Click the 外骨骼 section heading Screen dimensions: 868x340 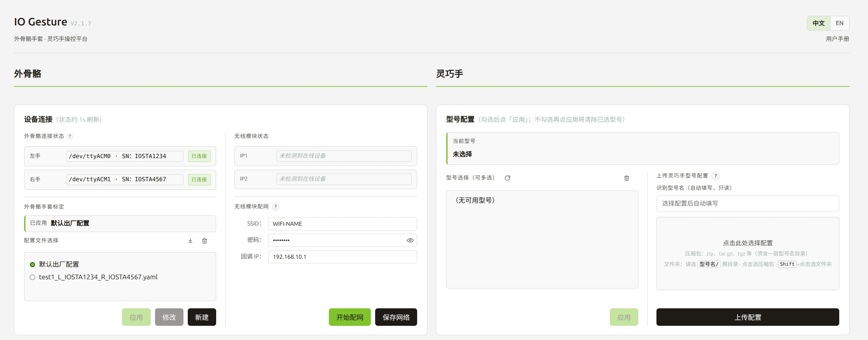28,74
